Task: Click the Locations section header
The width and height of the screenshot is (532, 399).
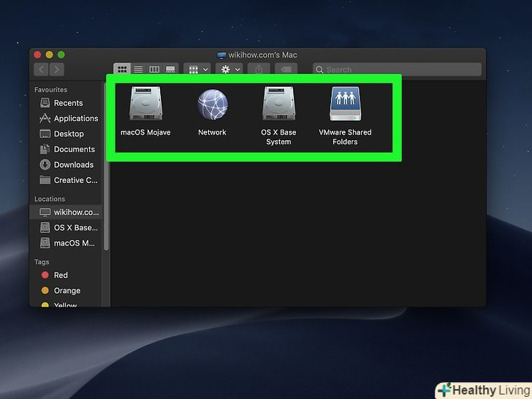Action: [x=50, y=199]
